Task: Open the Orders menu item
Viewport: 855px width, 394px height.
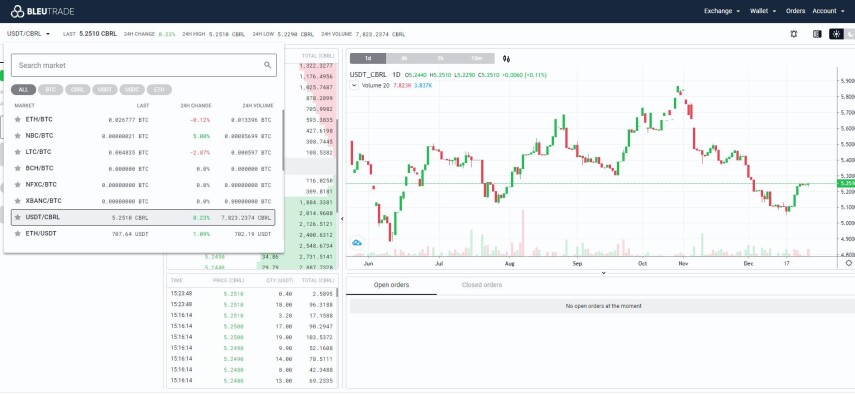Action: (795, 11)
